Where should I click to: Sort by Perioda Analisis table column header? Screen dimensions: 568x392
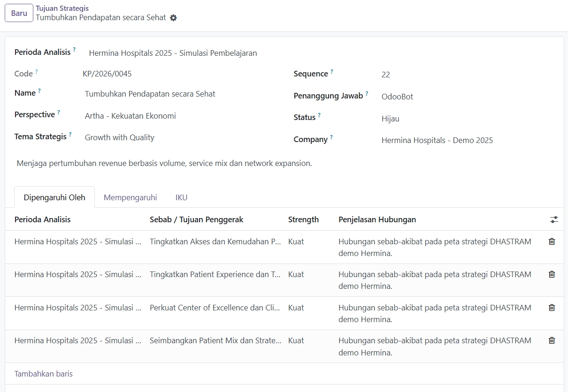tap(43, 219)
